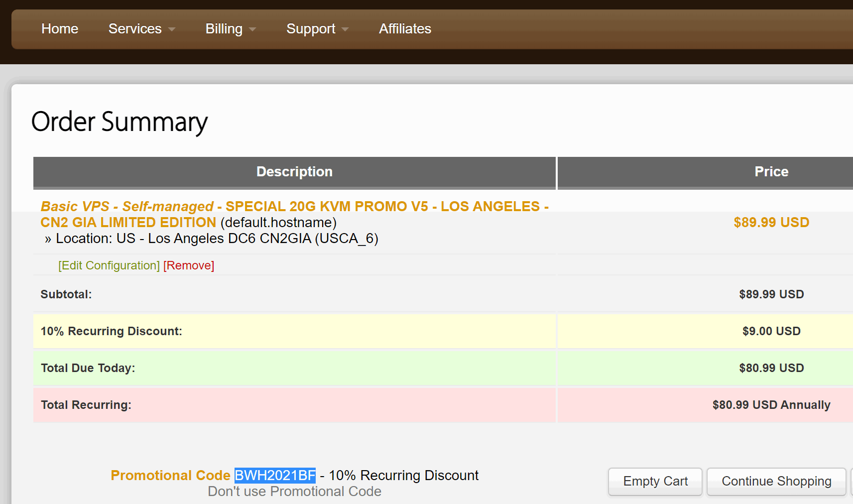Click the Price column header
This screenshot has width=853, height=504.
pos(771,172)
